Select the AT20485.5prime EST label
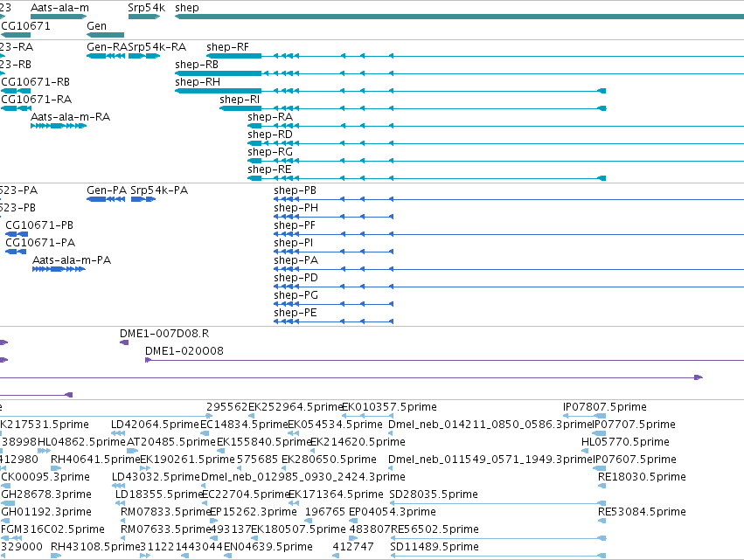744x560 pixels. 171,442
